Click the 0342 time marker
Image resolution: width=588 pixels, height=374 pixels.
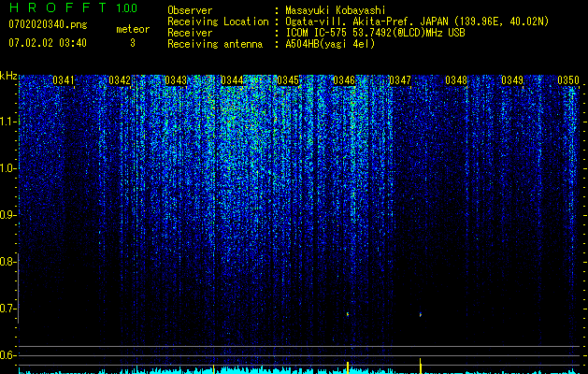pyautogui.click(x=120, y=80)
